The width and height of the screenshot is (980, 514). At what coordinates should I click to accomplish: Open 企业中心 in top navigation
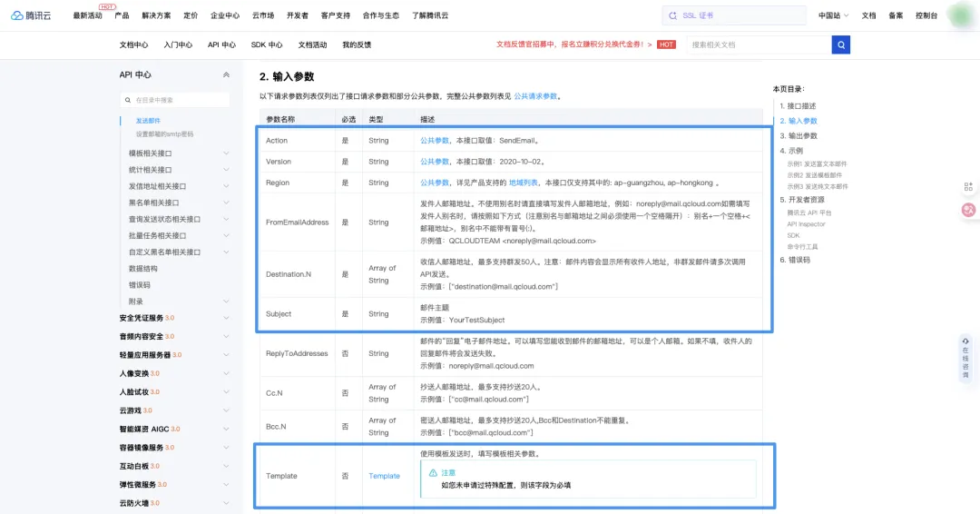tap(225, 15)
